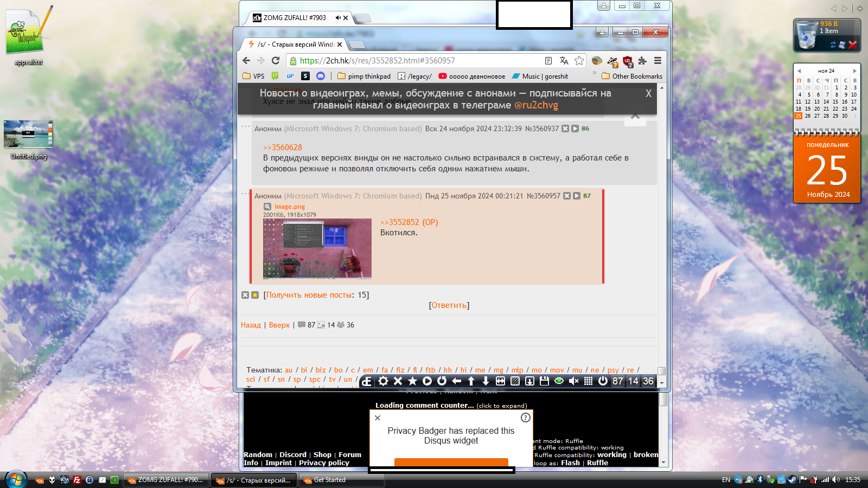Open reply link >>3560628
This screenshot has height=488, width=868.
(x=283, y=147)
